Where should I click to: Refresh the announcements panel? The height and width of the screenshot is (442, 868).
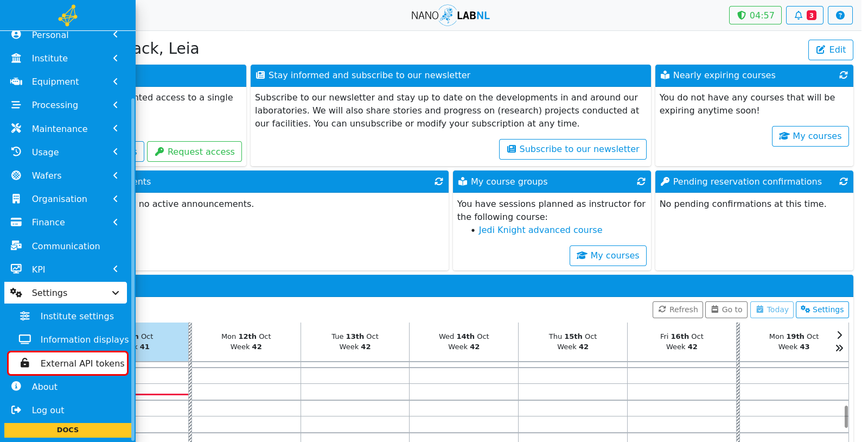[x=438, y=182]
